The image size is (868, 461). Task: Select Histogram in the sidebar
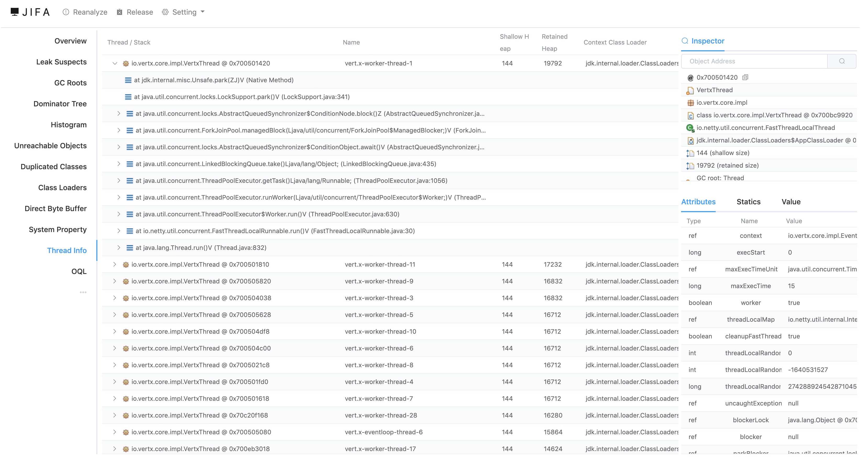pyautogui.click(x=68, y=125)
